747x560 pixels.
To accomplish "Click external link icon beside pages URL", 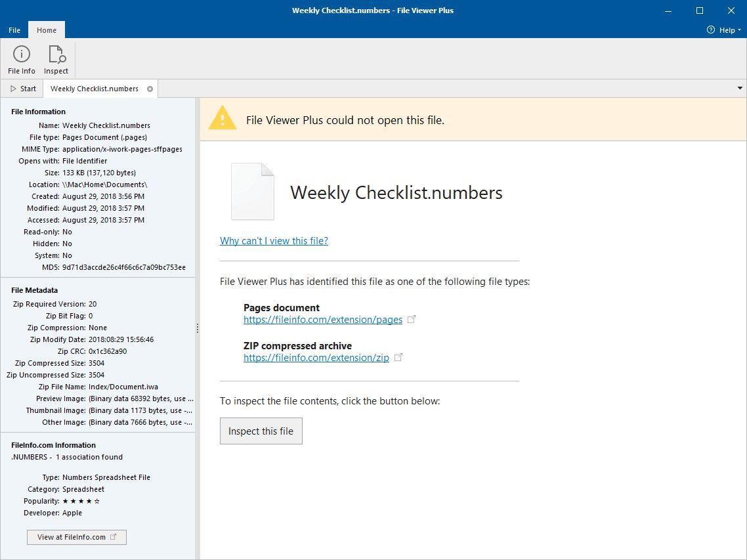I will [x=412, y=319].
